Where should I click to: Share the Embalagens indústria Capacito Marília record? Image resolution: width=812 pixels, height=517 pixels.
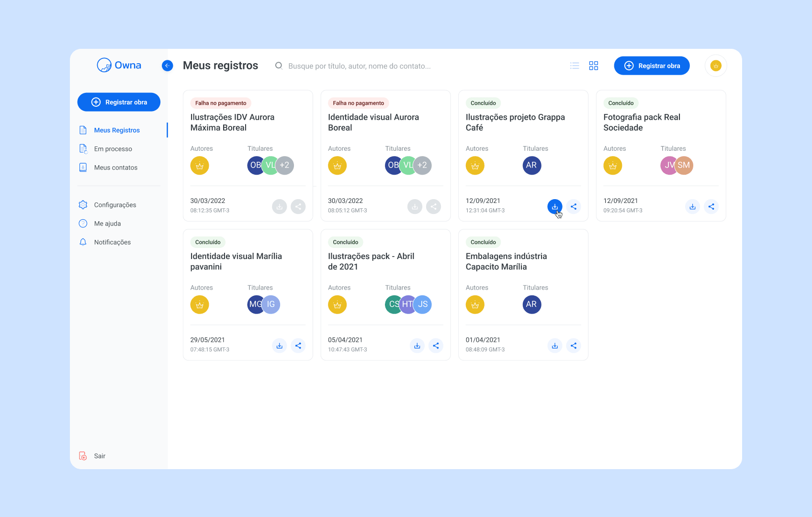[x=574, y=346]
